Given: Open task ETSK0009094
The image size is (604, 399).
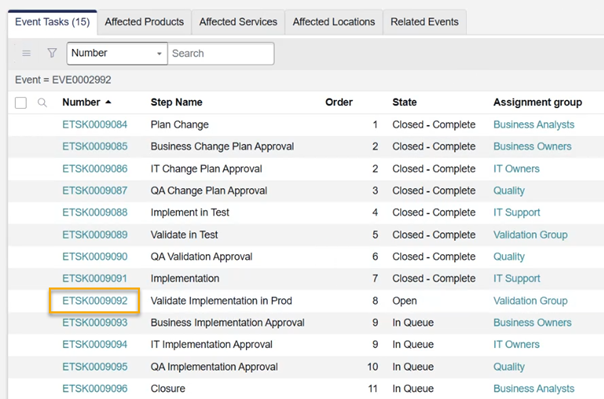Looking at the screenshot, I should click(95, 344).
